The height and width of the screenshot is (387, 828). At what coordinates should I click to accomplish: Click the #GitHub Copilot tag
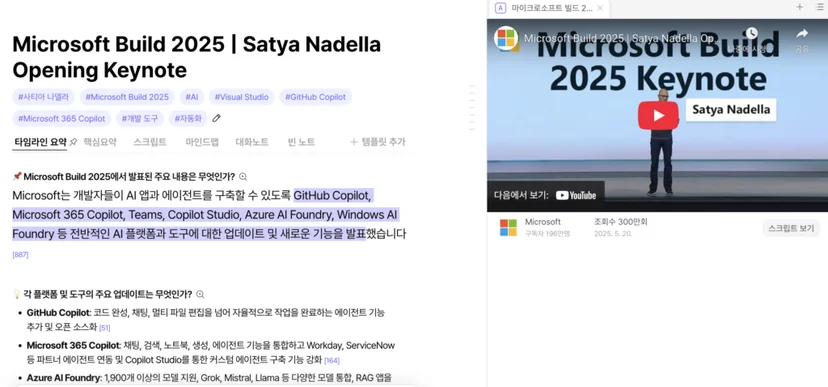pyautogui.click(x=315, y=97)
